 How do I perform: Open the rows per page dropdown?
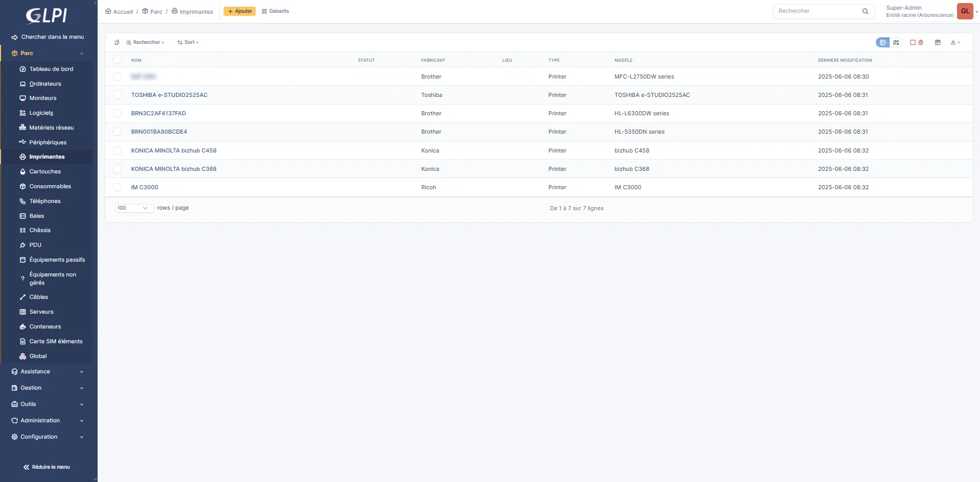pos(134,208)
